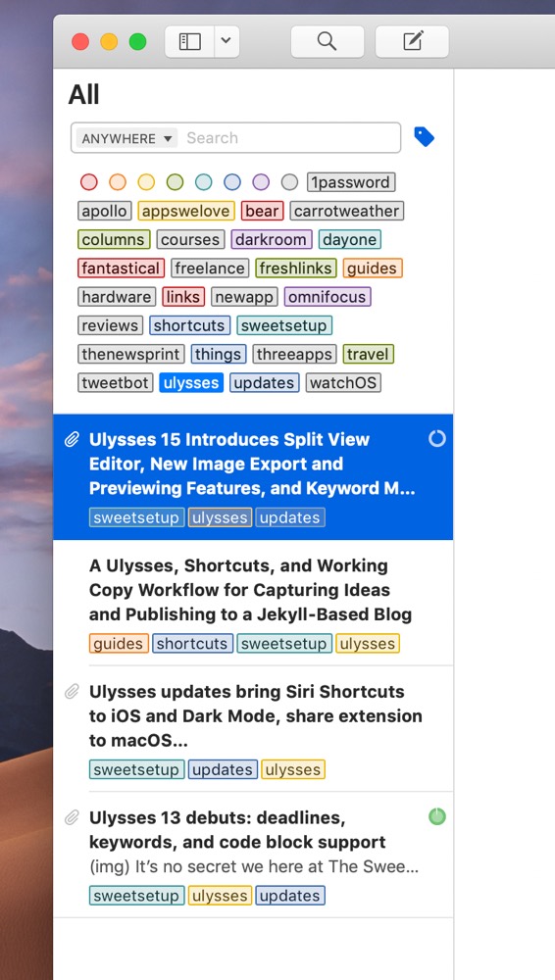The image size is (555, 980).
Task: Open the Ulysses 15 Split View Editor sheet
Action: (253, 476)
